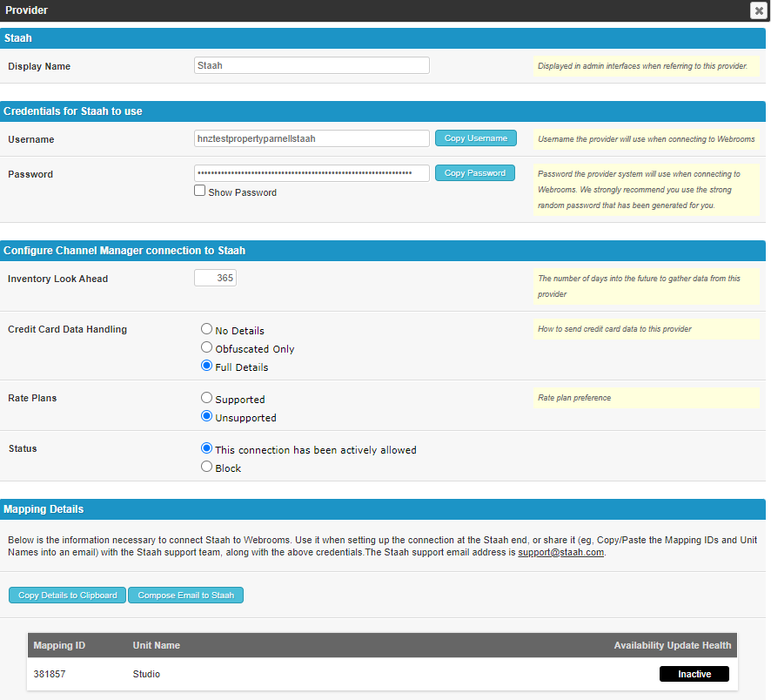Close the Provider dialog
This screenshot has width=771, height=700.
tap(759, 10)
